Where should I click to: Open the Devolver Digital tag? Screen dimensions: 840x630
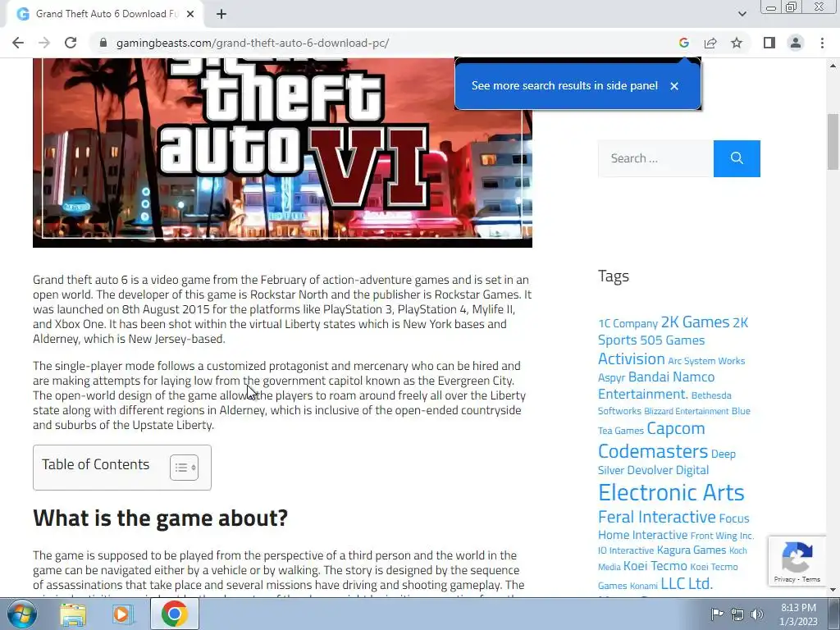pyautogui.click(x=668, y=470)
